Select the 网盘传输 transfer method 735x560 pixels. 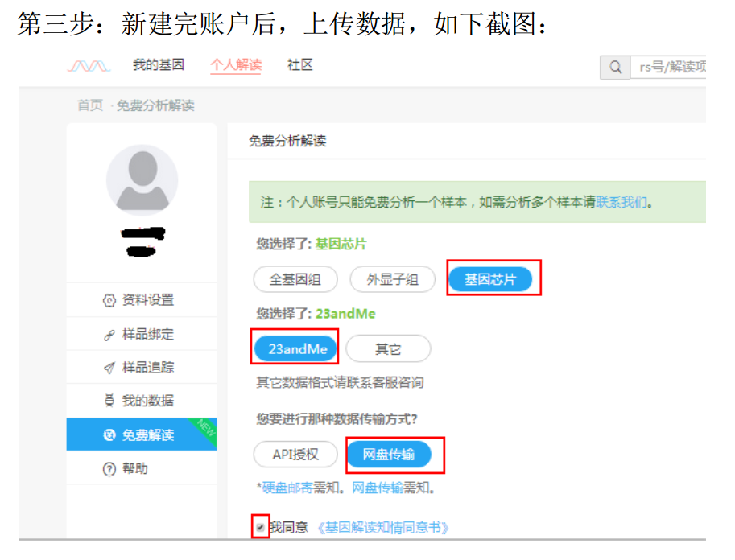click(x=389, y=454)
